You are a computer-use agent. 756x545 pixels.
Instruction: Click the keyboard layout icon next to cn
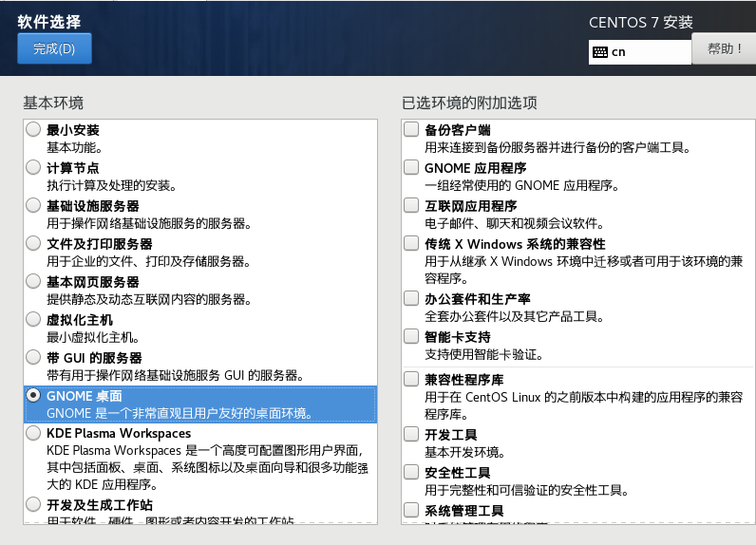tap(600, 52)
